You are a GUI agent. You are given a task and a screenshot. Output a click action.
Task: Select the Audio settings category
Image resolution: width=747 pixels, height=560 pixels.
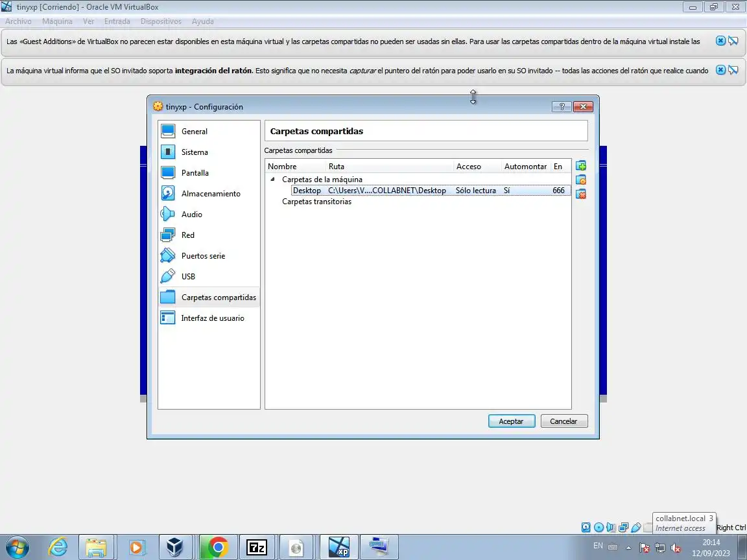(x=209, y=215)
